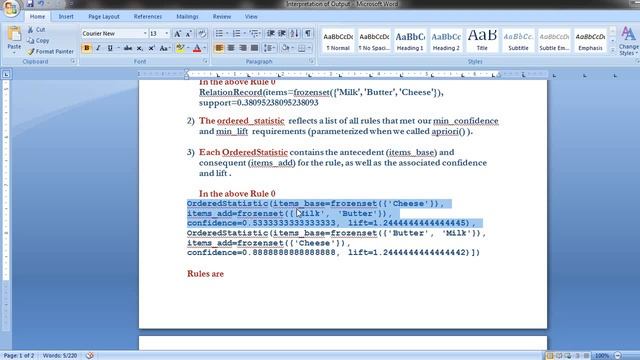
Task: Apply Emphasis style
Action: [590, 41]
